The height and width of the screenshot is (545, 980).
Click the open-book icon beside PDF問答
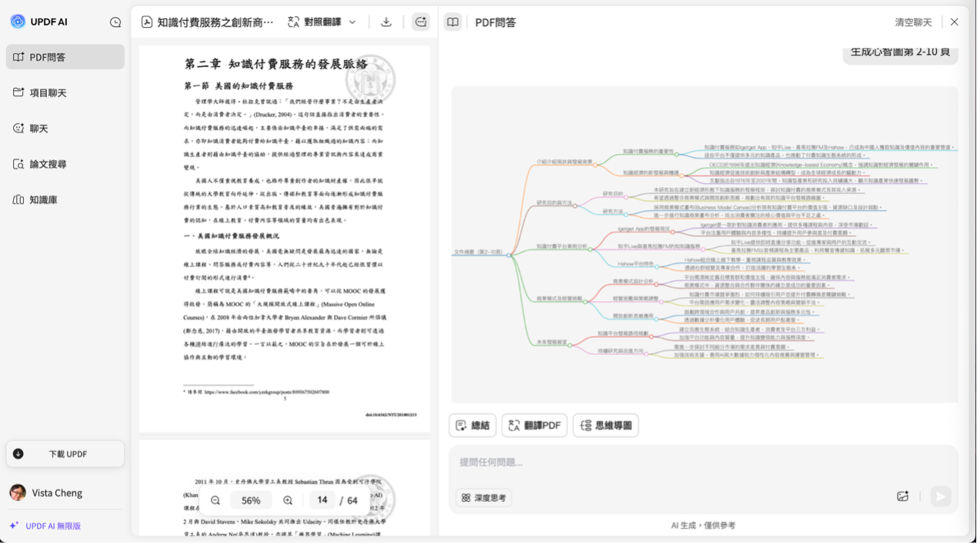coord(453,22)
